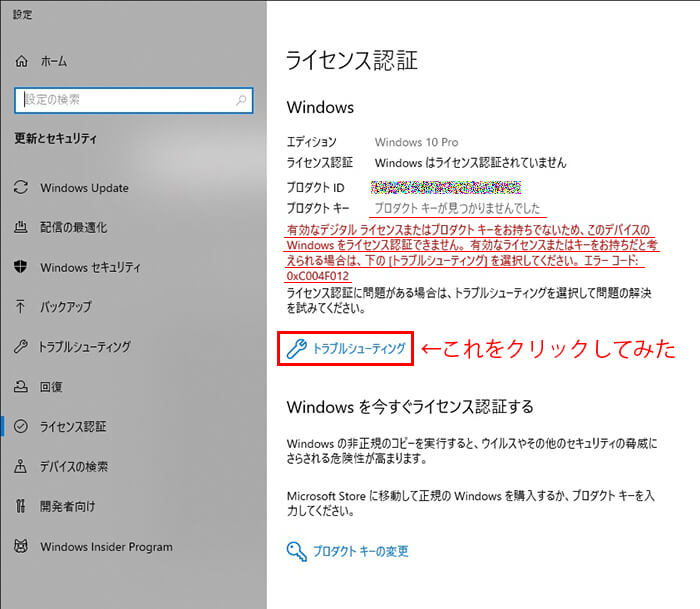Open デバイスの検索 settings
700x609 pixels.
(x=74, y=467)
